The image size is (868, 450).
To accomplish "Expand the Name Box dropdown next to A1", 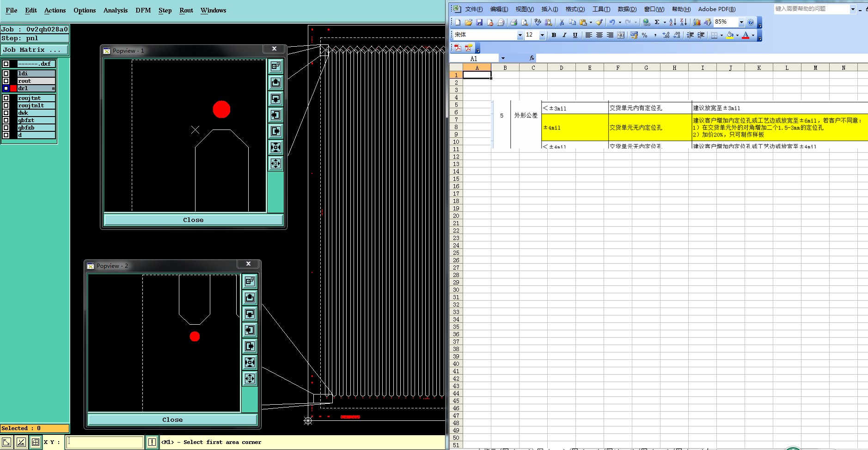I will click(503, 58).
